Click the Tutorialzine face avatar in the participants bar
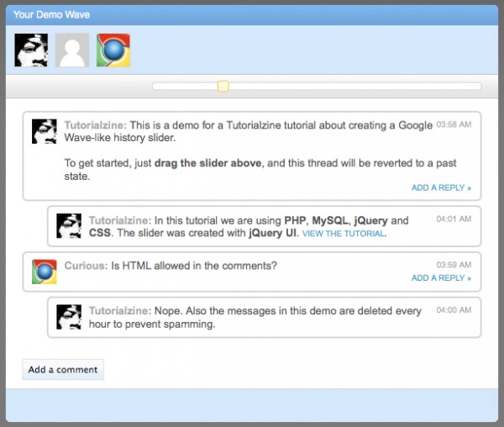The width and height of the screenshot is (504, 427). (x=31, y=50)
